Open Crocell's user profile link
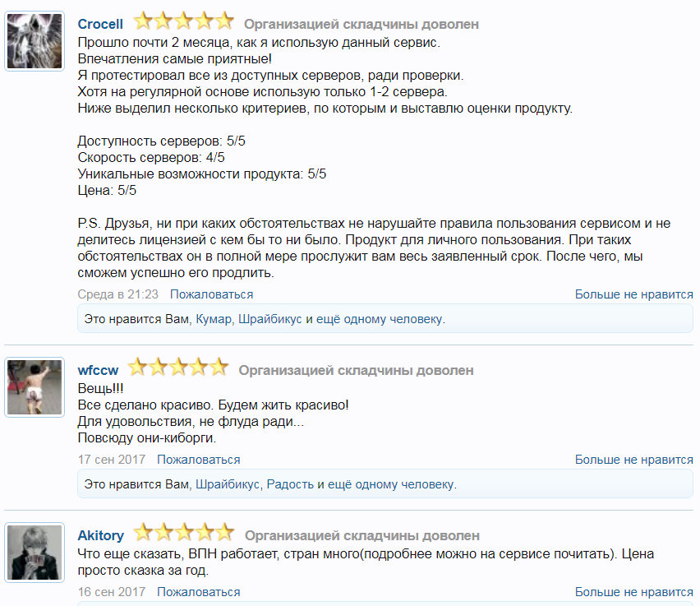The image size is (700, 606). point(100,25)
